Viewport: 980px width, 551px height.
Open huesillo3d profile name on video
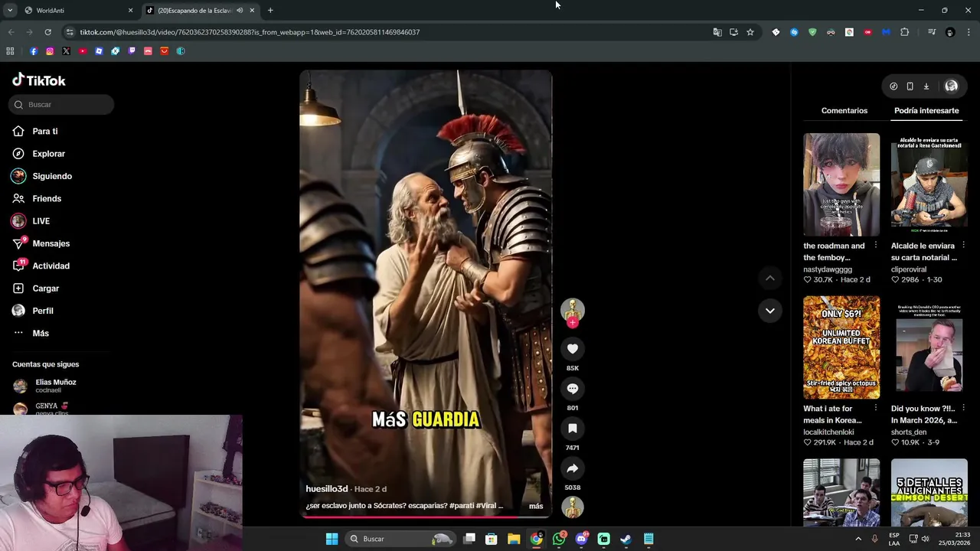[x=327, y=489]
